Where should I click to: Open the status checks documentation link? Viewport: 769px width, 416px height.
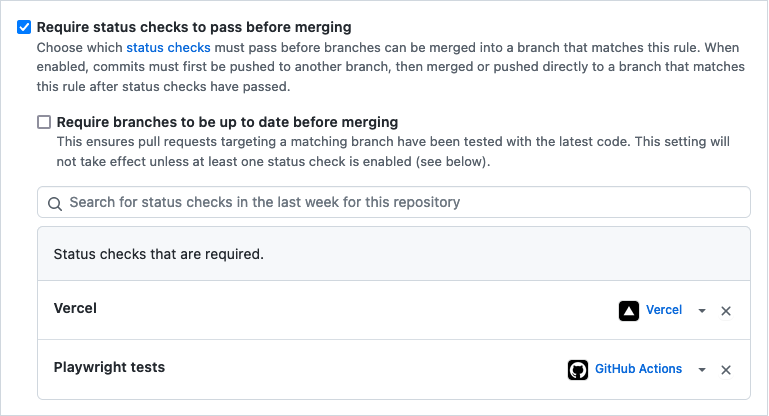click(x=168, y=47)
